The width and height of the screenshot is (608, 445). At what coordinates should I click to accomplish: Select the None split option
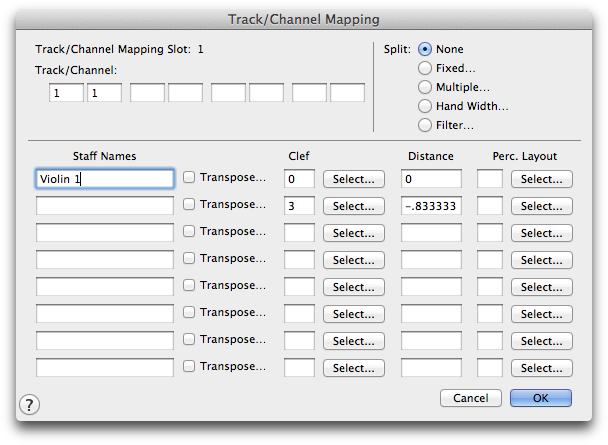click(425, 49)
